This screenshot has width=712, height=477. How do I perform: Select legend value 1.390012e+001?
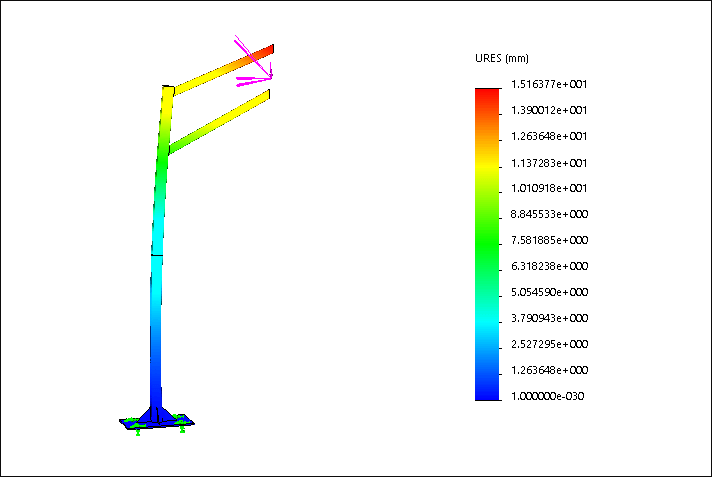549,110
